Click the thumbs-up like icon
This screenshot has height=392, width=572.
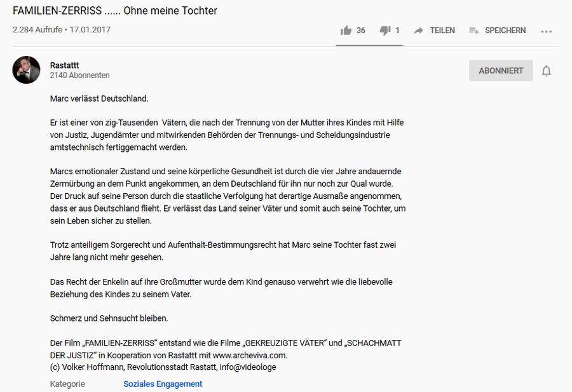346,30
